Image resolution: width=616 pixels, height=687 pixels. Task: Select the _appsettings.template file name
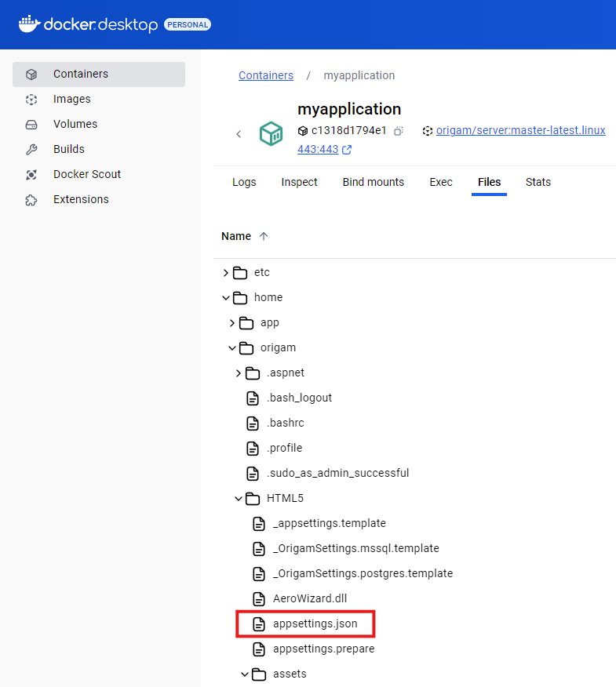pos(330,524)
